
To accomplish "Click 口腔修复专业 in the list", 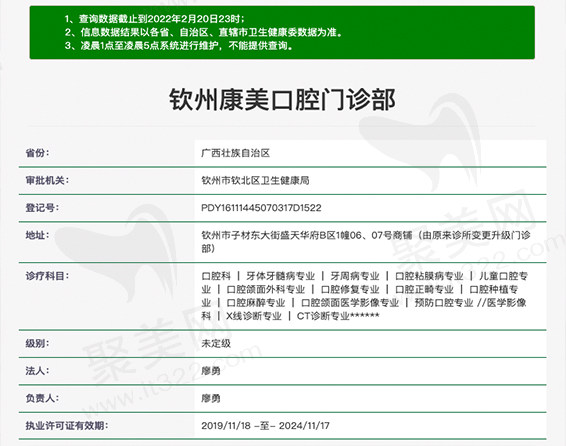I will coord(350,289).
